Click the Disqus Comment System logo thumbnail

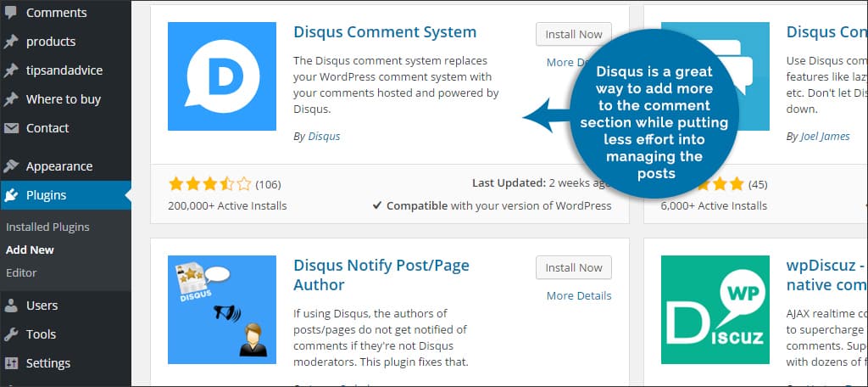click(x=222, y=76)
